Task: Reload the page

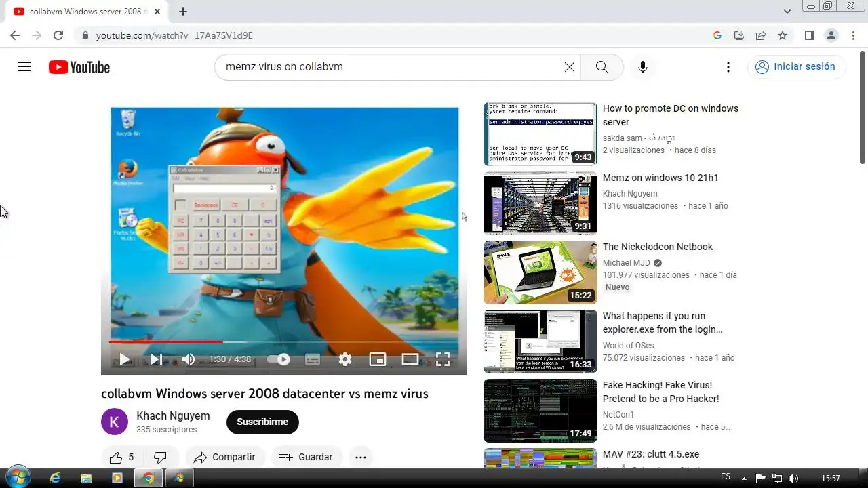Action: click(58, 35)
